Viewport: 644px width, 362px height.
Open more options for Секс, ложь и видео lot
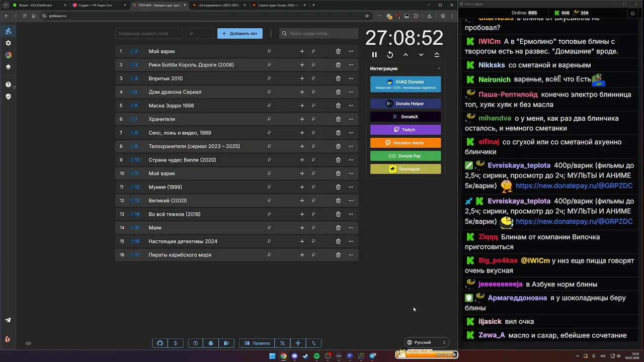(351, 133)
